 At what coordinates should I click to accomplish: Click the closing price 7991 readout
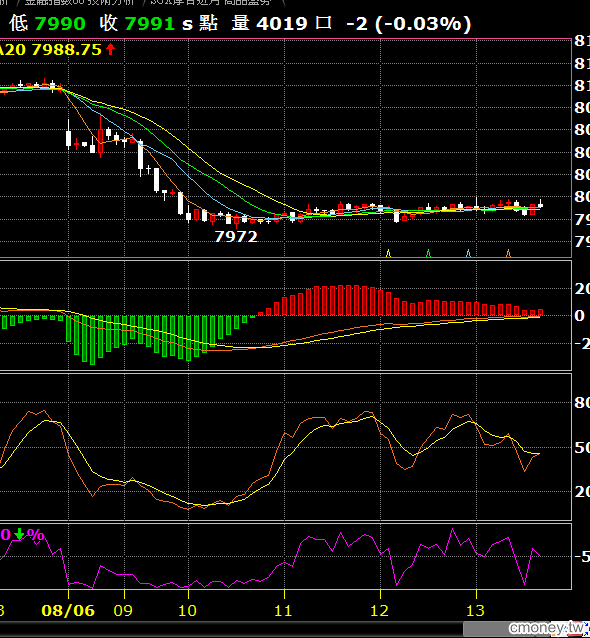150,23
